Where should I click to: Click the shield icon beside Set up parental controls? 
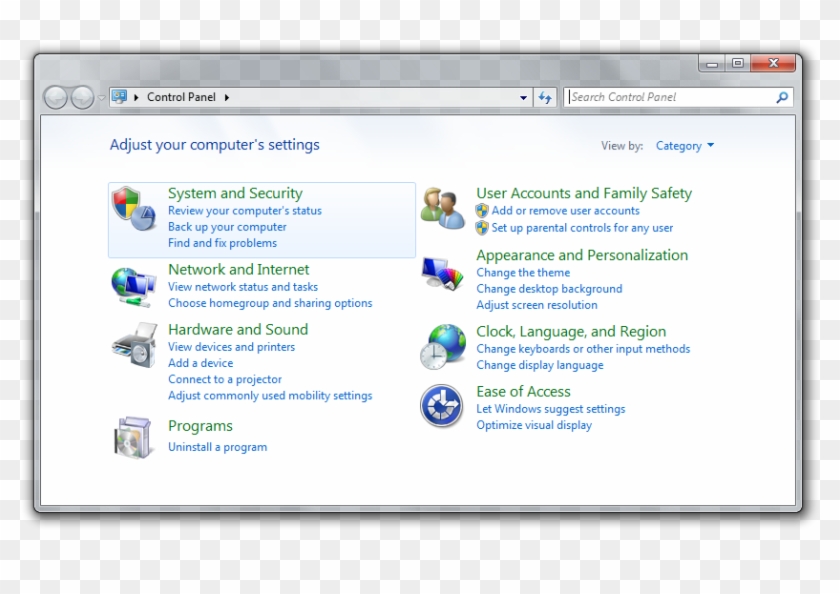(x=482, y=228)
